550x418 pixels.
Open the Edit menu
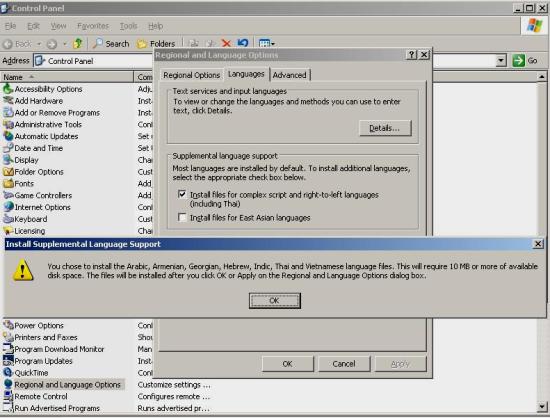[x=33, y=26]
